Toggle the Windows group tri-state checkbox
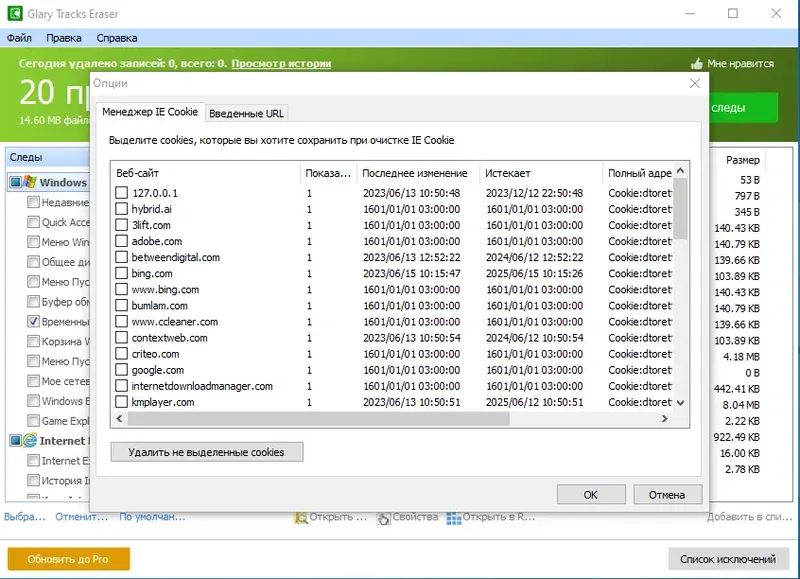The image size is (800, 579). tap(16, 182)
